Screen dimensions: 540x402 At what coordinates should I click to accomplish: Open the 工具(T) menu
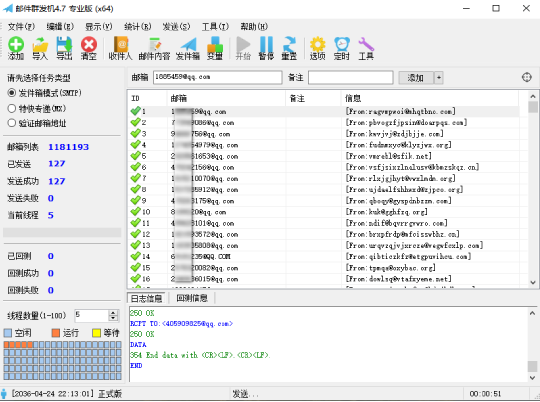coord(215,27)
